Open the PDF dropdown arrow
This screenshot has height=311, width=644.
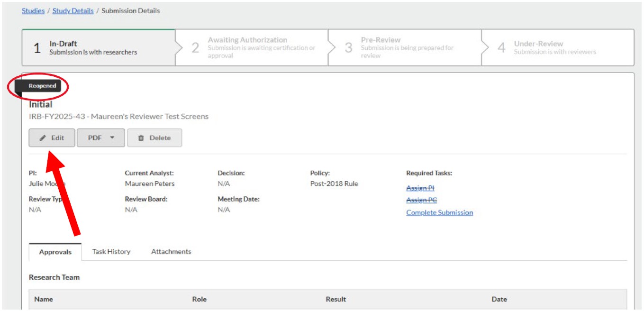(112, 138)
